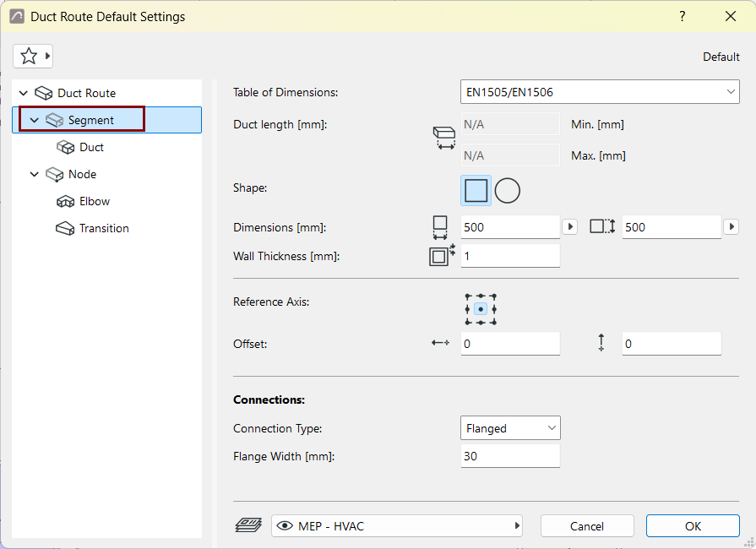Close the Duct Route settings dialog
Viewport: 756px width, 549px height.
pos(731,16)
